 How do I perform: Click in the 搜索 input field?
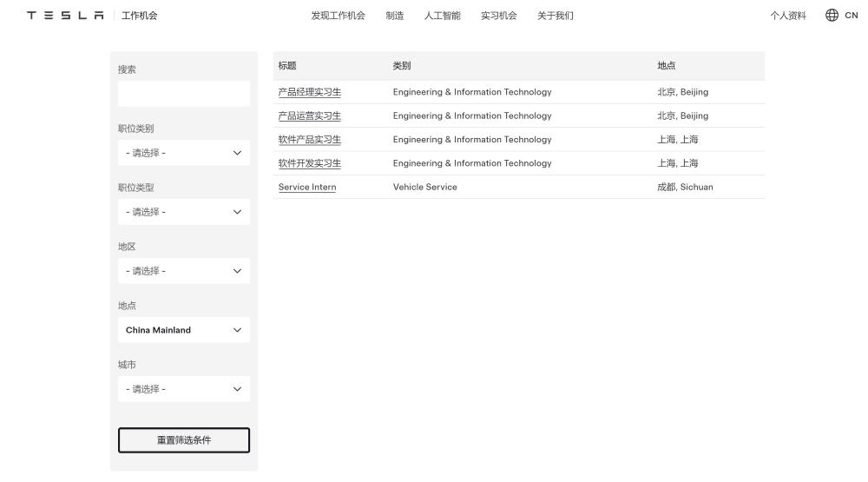pos(184,94)
